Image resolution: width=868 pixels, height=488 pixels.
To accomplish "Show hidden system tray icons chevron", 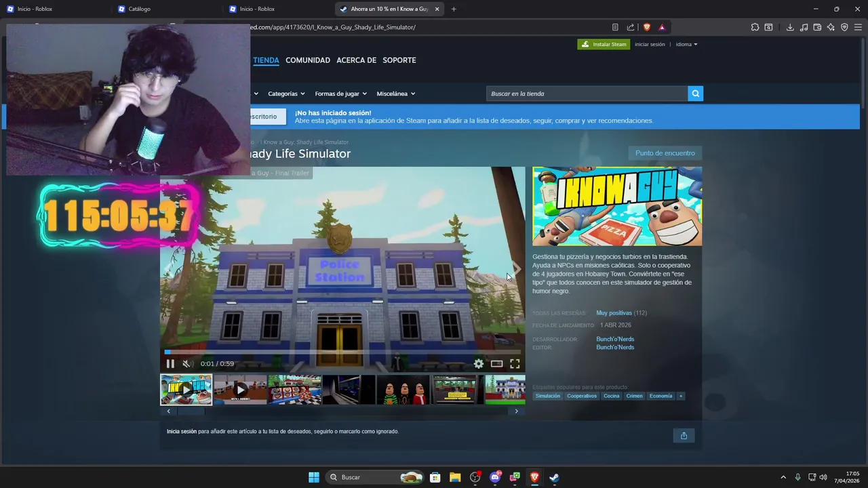I will (783, 477).
